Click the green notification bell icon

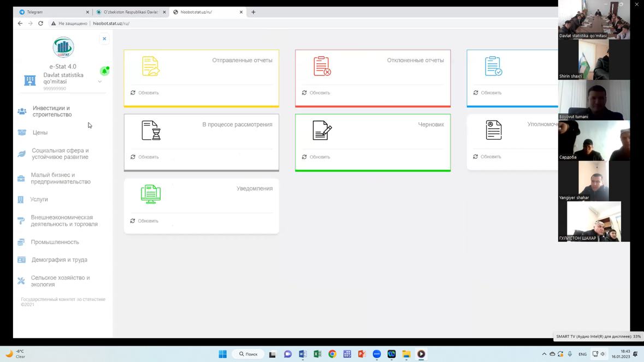(x=104, y=71)
